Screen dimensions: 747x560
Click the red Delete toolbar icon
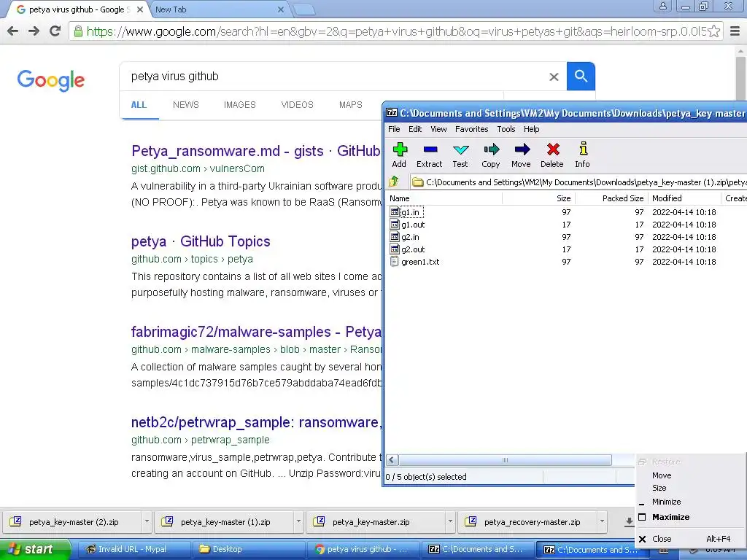pyautogui.click(x=552, y=155)
